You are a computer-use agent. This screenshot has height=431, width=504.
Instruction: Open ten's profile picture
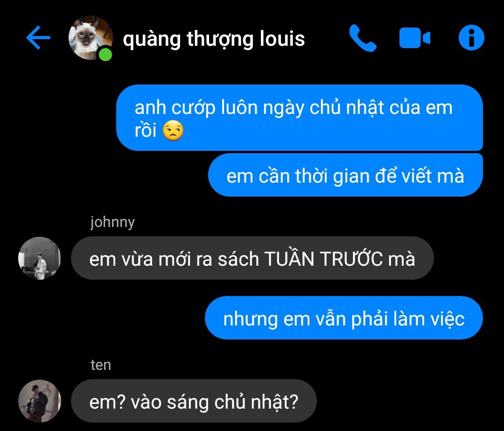(x=40, y=401)
